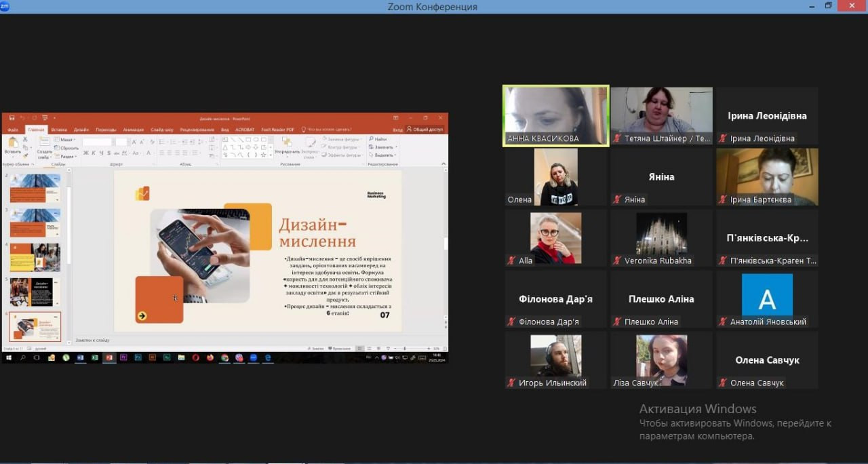Switch to the Переходы ribbon tab

[x=106, y=130]
